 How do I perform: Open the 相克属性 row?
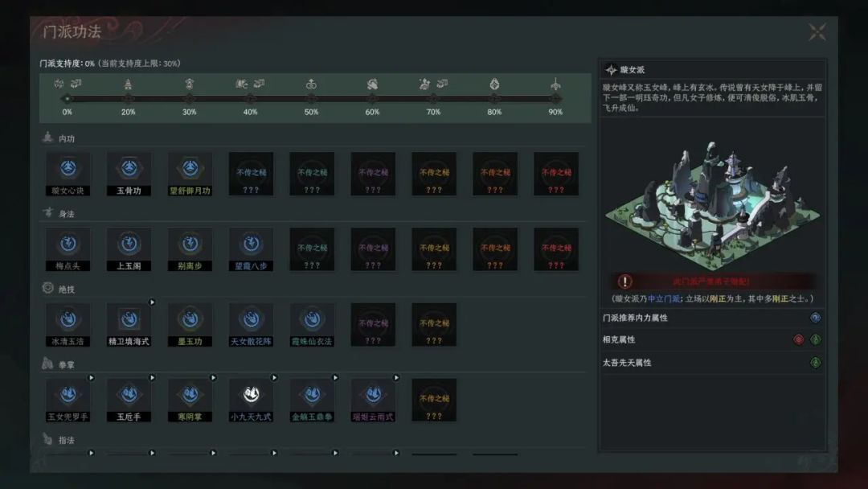coord(712,339)
